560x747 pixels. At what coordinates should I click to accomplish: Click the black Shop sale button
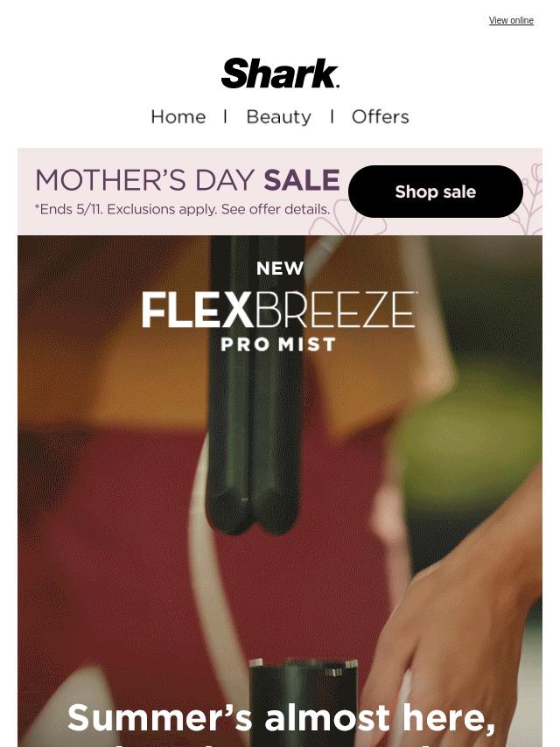[x=436, y=192]
